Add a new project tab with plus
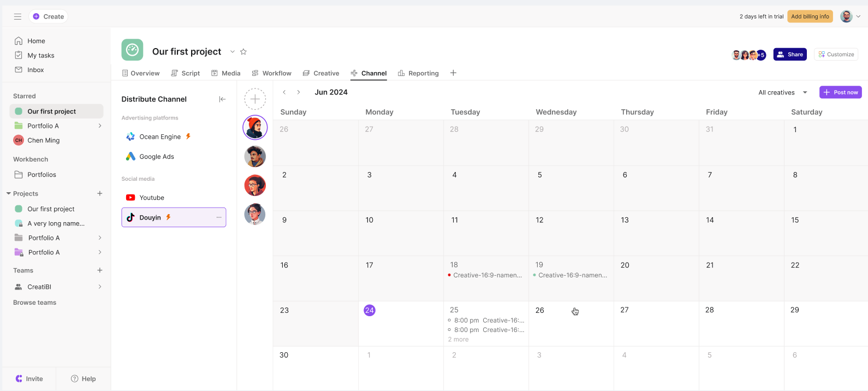Viewport: 868px width, 391px height. click(453, 73)
